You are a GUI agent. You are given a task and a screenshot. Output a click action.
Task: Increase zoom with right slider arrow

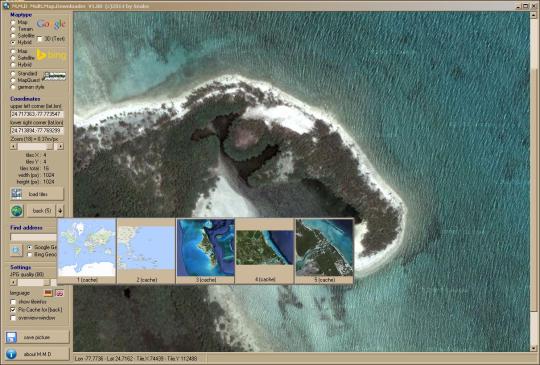[x=60, y=146]
